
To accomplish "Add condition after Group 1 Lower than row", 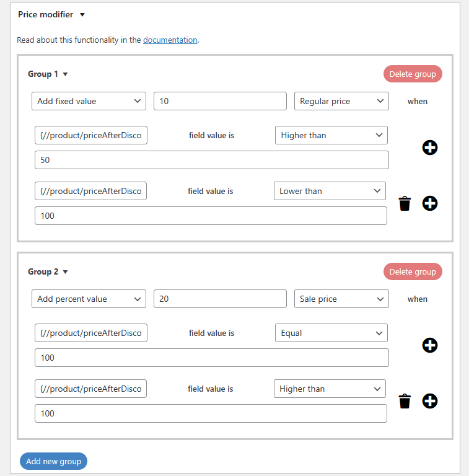I will pyautogui.click(x=430, y=203).
